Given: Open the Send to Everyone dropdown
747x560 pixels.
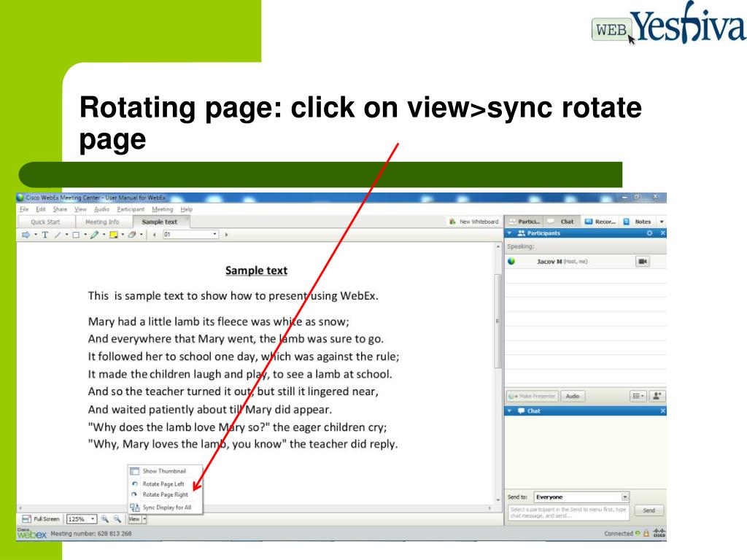Looking at the screenshot, I should pos(581,497).
